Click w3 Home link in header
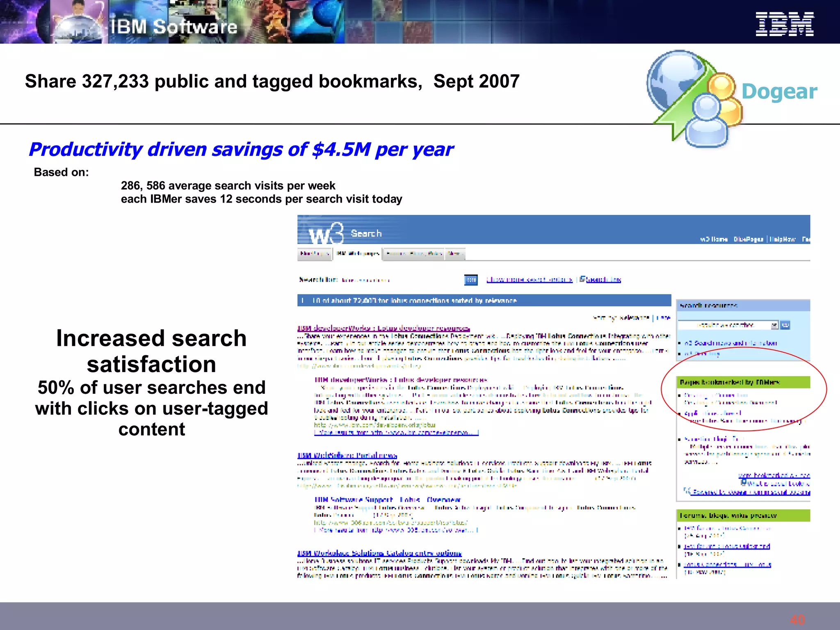Viewport: 840px width, 630px height. pyautogui.click(x=714, y=239)
